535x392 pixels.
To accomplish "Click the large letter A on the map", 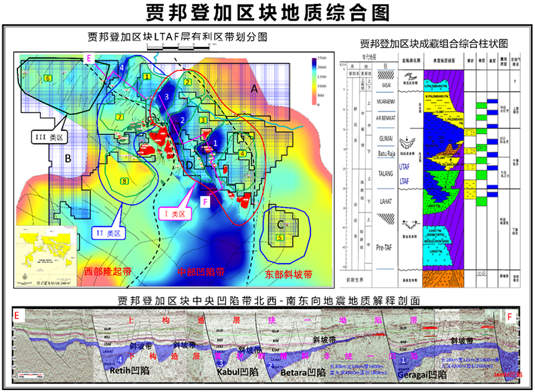I will coord(254,89).
